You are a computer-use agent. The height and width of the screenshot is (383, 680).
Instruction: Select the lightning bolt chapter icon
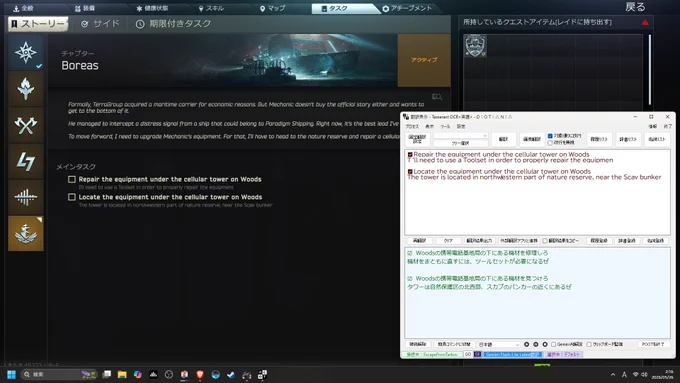(26, 162)
